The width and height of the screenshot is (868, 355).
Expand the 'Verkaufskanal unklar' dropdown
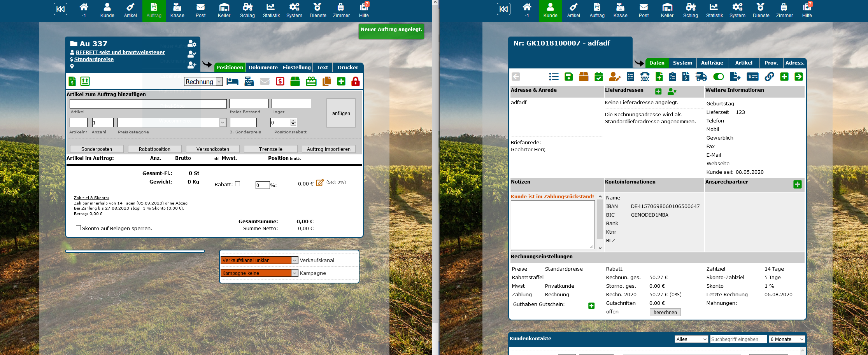point(259,260)
